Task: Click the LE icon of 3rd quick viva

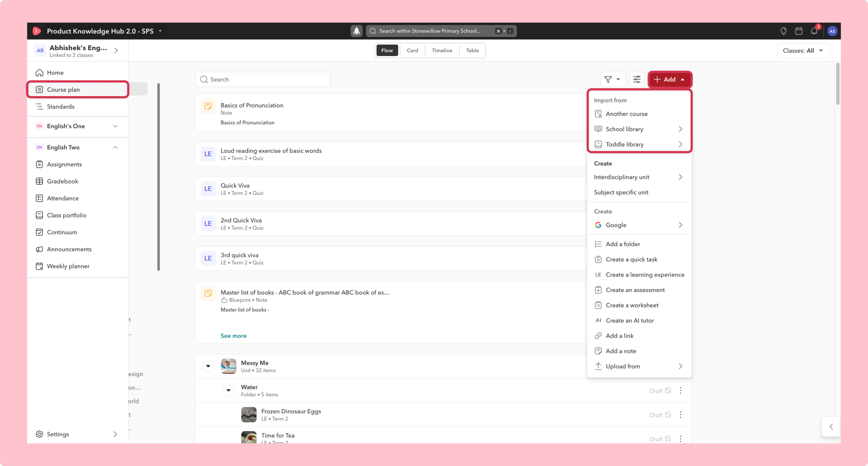Action: tap(208, 258)
